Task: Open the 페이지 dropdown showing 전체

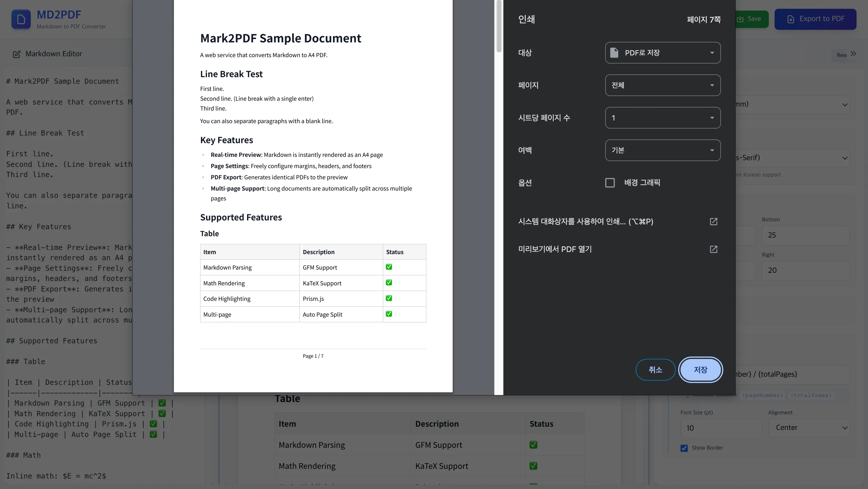Action: (x=663, y=85)
